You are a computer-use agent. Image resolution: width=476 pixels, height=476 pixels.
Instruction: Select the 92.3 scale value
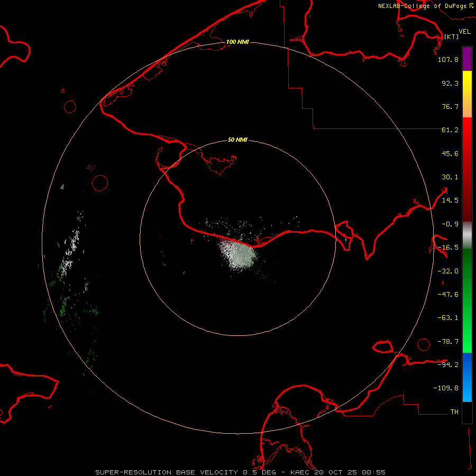coord(450,83)
